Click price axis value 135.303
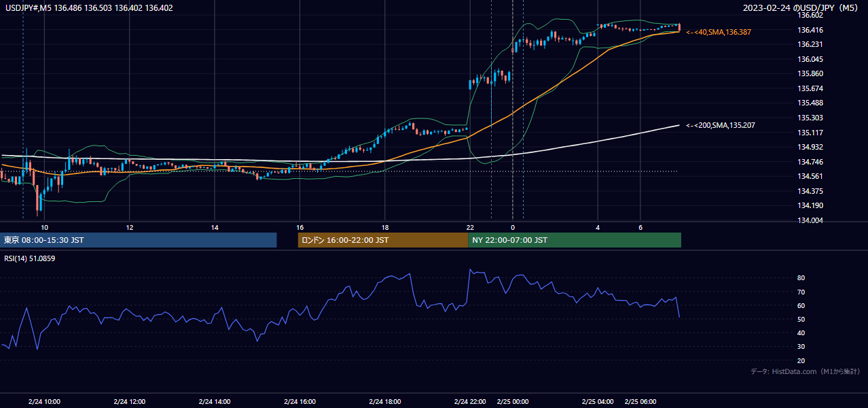868x408 pixels. [x=810, y=118]
